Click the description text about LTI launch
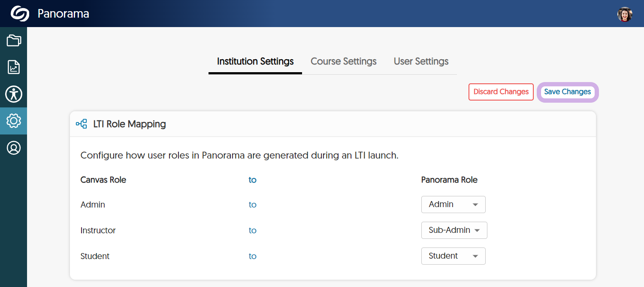This screenshot has height=287, width=644. (240, 156)
